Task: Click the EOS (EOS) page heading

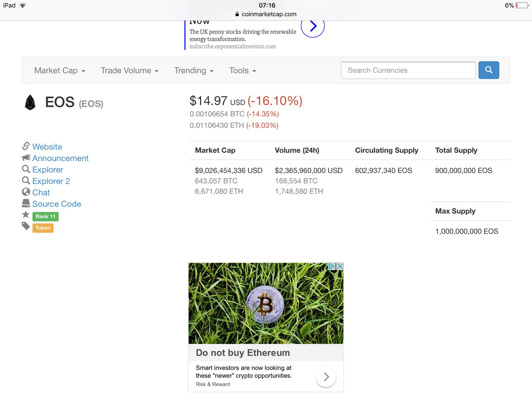Action: pyautogui.click(x=74, y=102)
